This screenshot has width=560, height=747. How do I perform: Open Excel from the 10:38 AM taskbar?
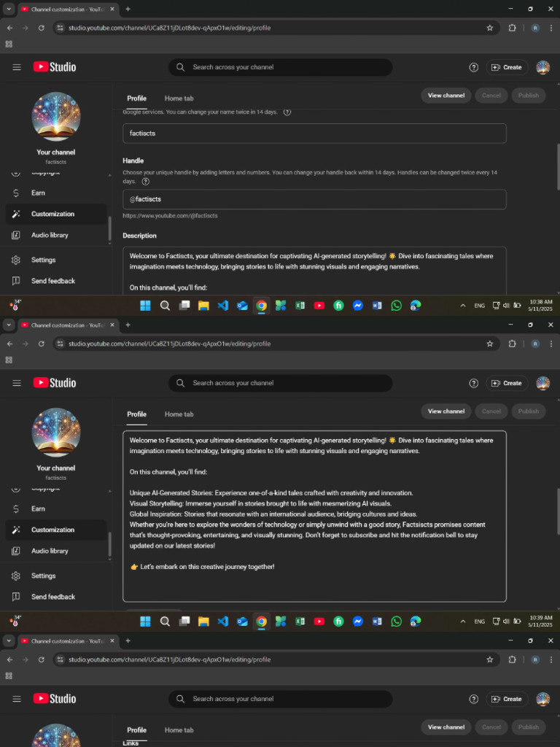coord(300,306)
